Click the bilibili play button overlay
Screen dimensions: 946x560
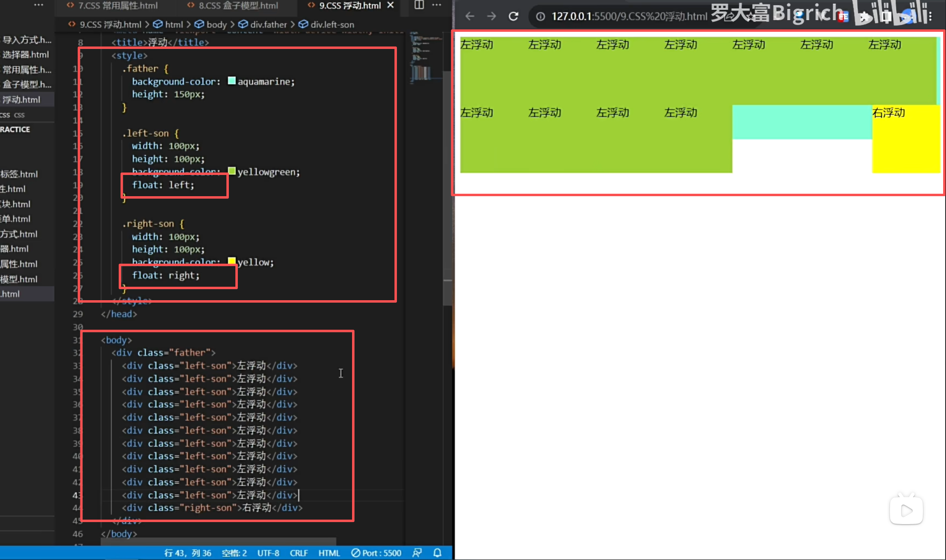(x=906, y=510)
